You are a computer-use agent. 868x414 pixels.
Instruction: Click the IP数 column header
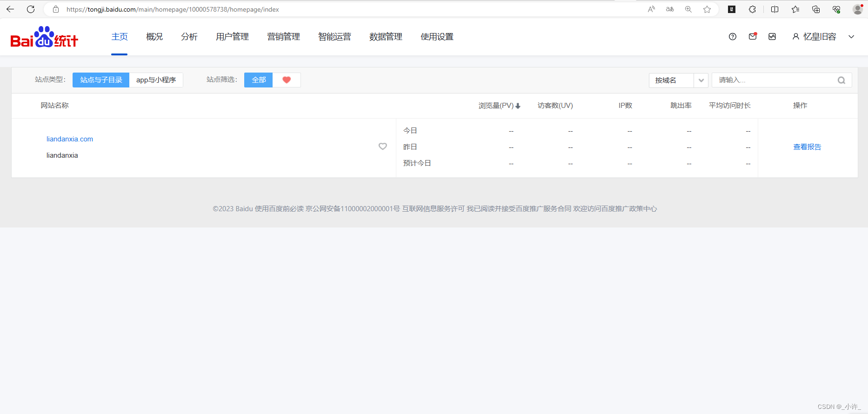point(625,106)
